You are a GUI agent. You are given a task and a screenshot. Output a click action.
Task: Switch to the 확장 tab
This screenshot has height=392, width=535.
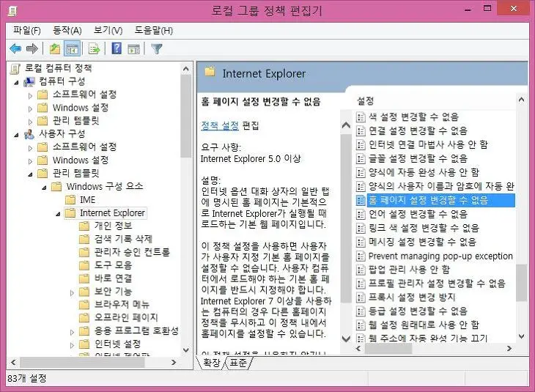point(212,363)
